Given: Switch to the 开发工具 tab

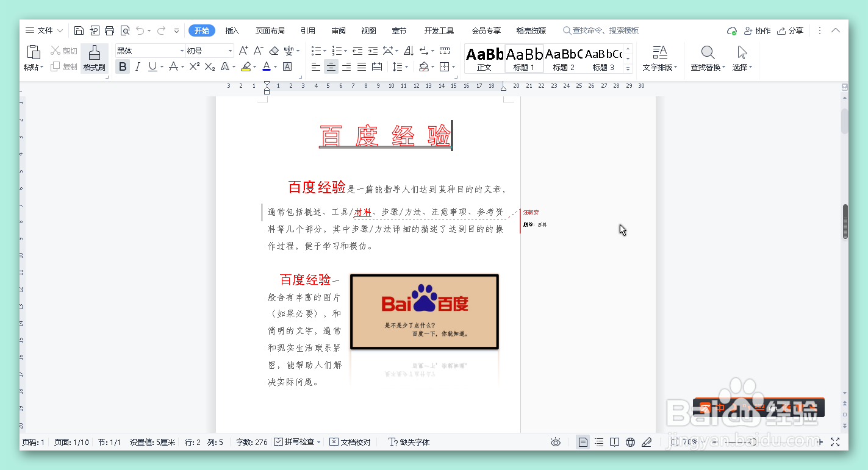Looking at the screenshot, I should click(439, 30).
